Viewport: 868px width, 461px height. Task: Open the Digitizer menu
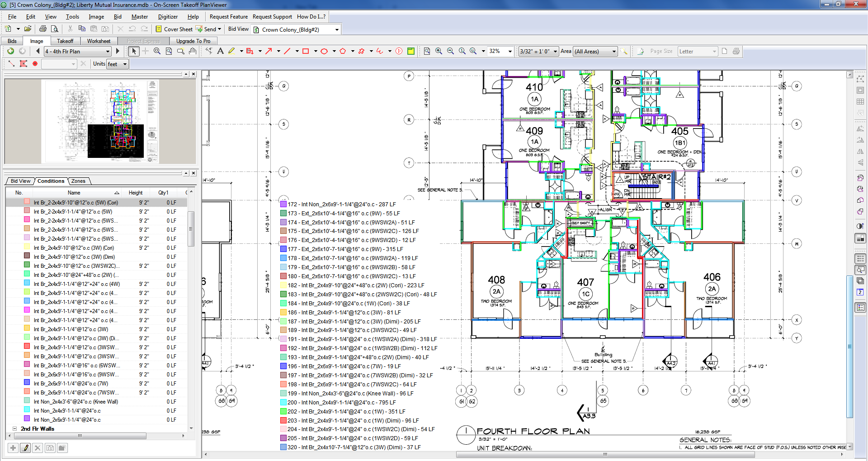click(168, 17)
